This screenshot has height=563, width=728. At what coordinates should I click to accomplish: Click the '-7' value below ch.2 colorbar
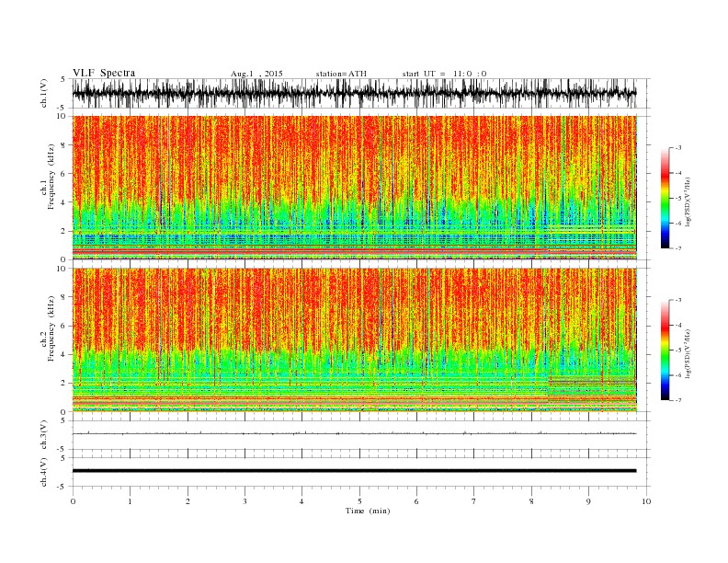point(677,400)
